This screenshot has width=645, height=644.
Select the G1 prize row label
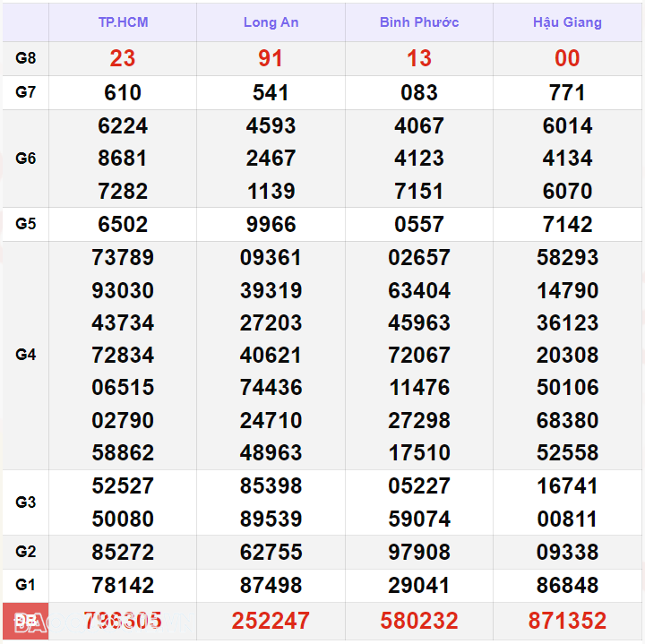26,585
